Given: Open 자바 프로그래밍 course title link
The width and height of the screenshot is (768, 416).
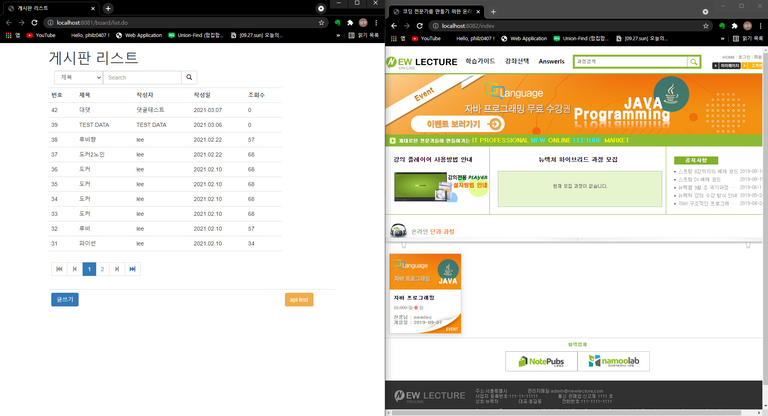Looking at the screenshot, I should (x=414, y=298).
